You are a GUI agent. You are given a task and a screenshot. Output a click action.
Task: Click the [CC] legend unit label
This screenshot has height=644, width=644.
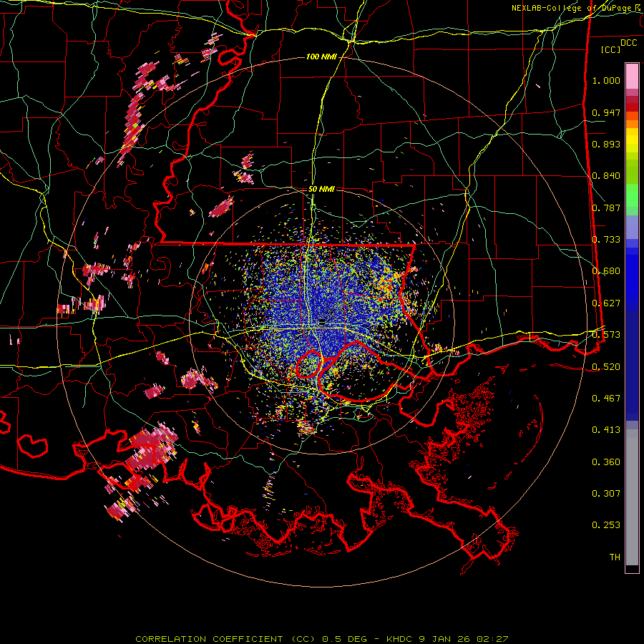[x=610, y=49]
